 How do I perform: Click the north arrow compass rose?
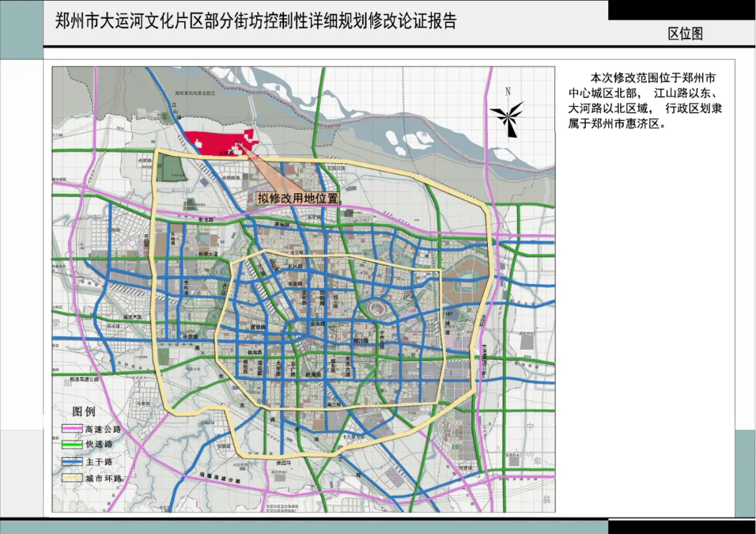507,113
